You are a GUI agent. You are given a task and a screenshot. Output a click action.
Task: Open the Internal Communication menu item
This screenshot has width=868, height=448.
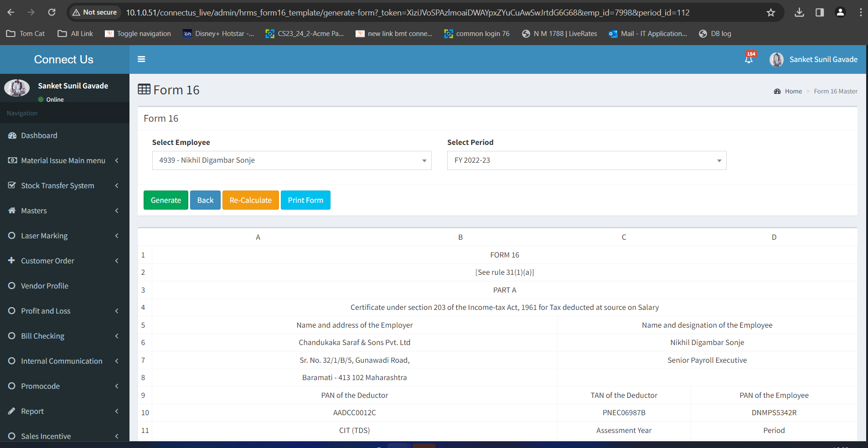coord(65,361)
